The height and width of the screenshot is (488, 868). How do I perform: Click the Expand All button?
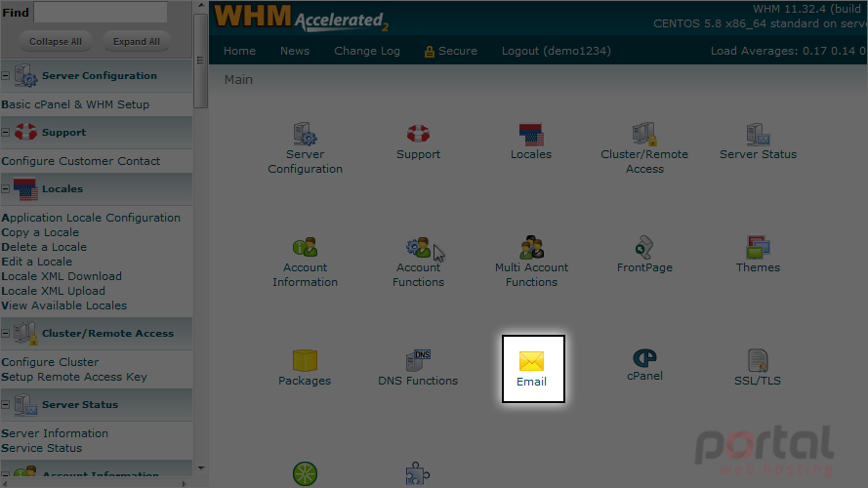[136, 42]
